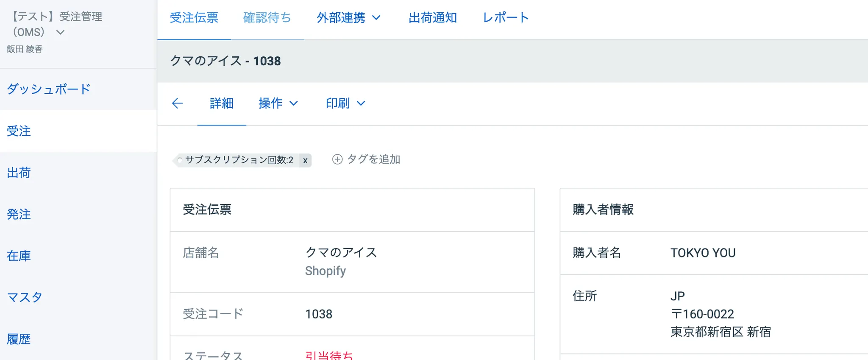Go to 在庫 in the sidebar
This screenshot has height=360, width=868.
click(19, 256)
